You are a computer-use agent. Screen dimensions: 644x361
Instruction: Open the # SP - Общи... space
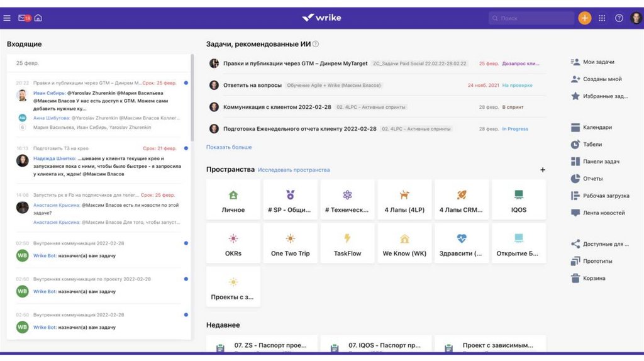[x=290, y=199]
